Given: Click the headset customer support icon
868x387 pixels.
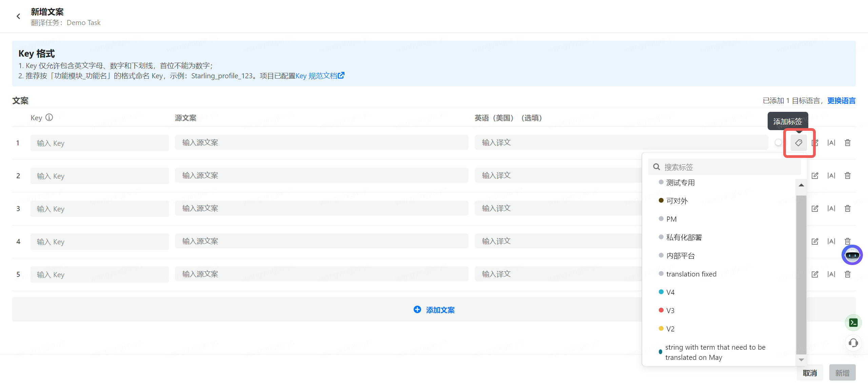Looking at the screenshot, I should pos(853,343).
